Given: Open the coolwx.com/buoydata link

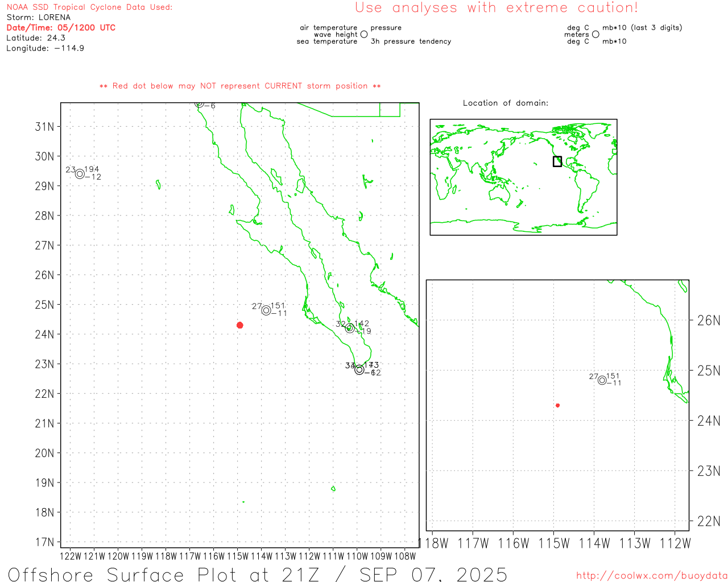Looking at the screenshot, I should click(x=652, y=576).
